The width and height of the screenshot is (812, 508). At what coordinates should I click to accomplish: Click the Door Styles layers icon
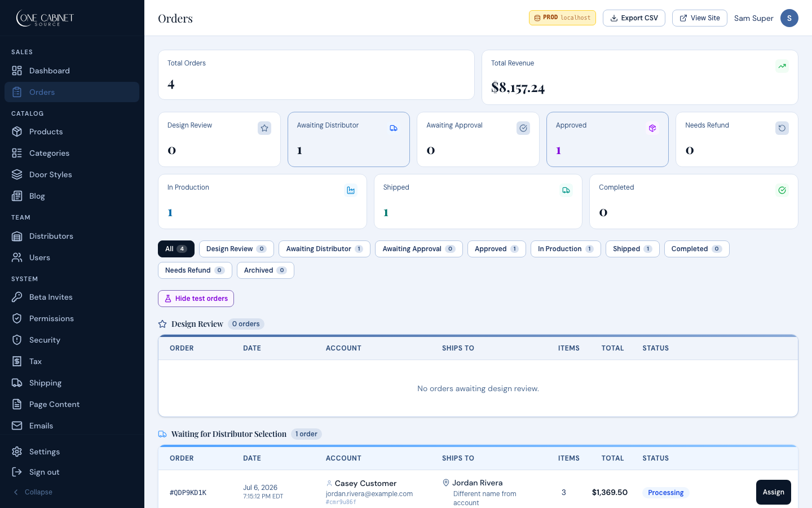coord(17,174)
